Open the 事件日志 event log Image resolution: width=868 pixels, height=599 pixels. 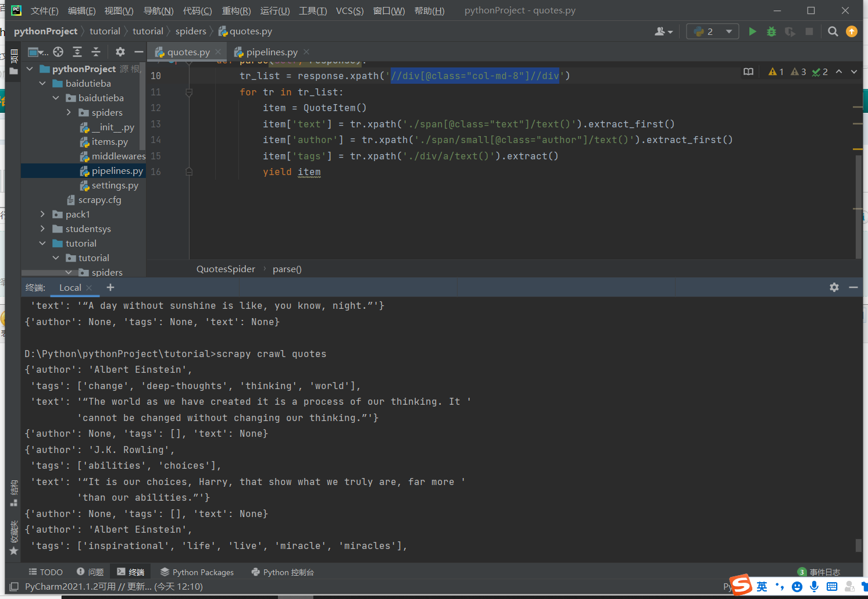[819, 572]
